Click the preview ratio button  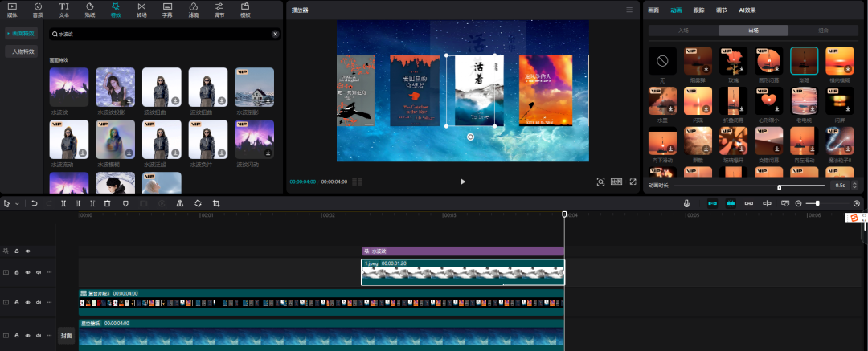point(616,182)
